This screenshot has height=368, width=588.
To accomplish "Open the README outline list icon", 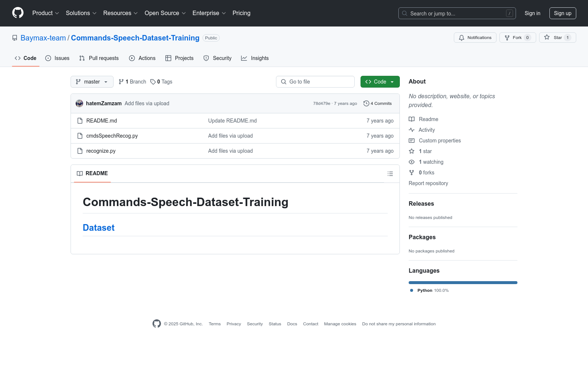I will click(390, 174).
